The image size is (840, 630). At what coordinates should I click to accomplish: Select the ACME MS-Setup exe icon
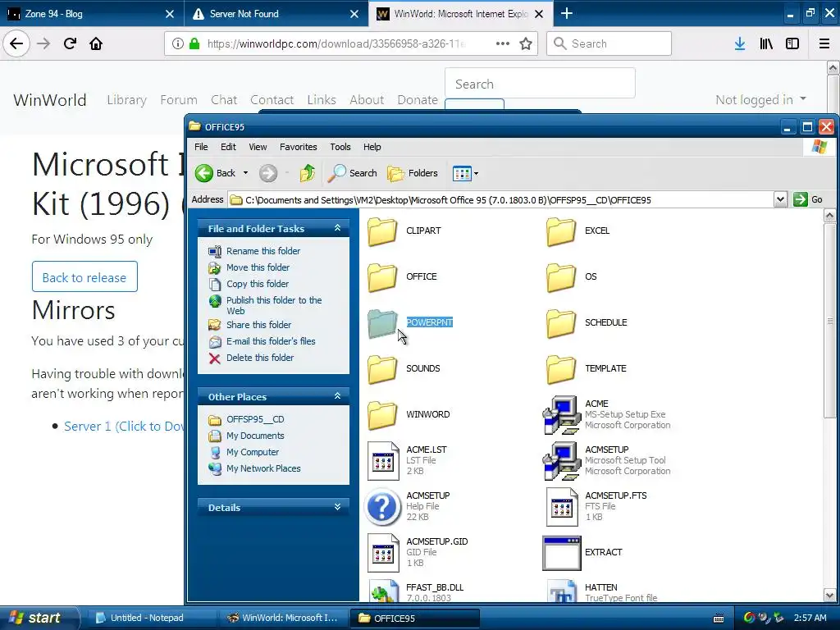[561, 414]
